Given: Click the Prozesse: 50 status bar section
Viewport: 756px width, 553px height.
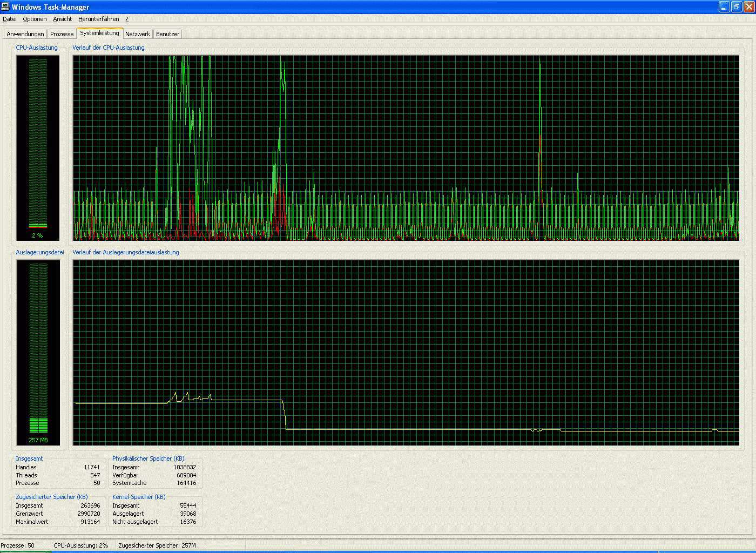Looking at the screenshot, I should [24, 545].
